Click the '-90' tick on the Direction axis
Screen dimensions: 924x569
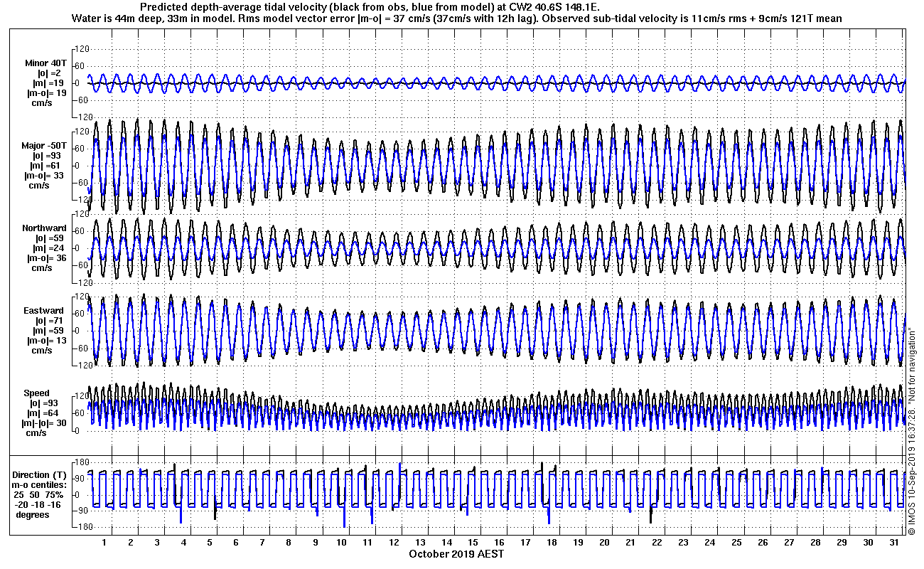pyautogui.click(x=80, y=511)
